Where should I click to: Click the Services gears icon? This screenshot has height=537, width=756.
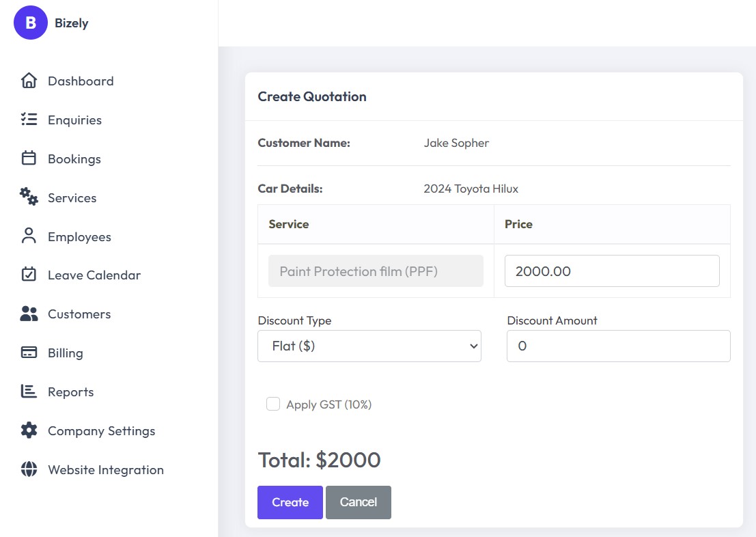point(29,197)
